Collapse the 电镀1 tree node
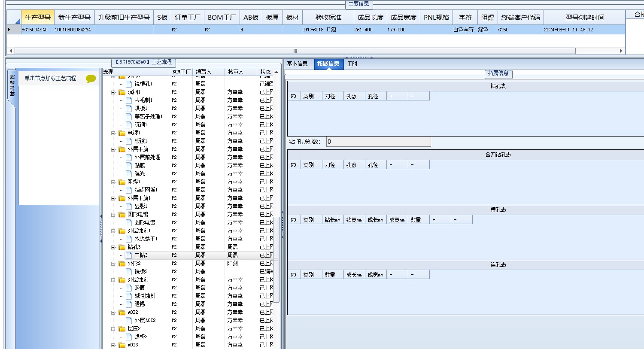This screenshot has height=349, width=644. tap(114, 133)
